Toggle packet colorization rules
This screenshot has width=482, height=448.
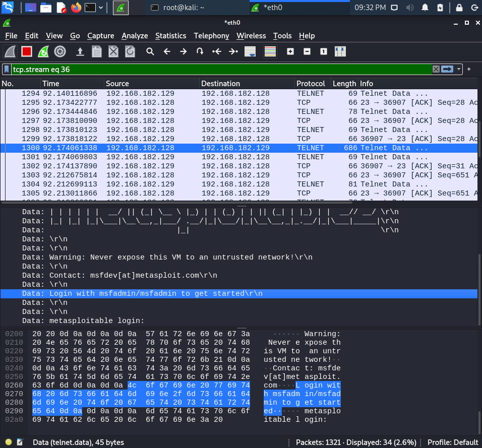270,51
